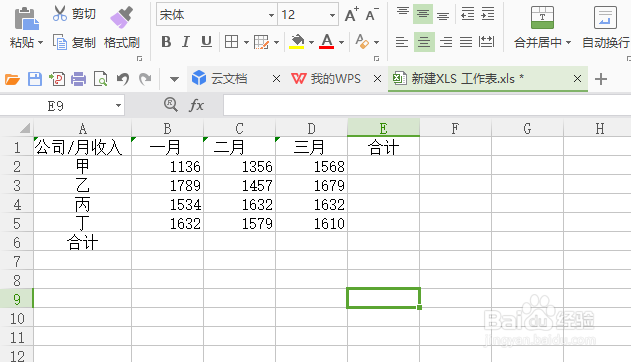631x362 pixels.
Task: Expand the draw border dropdown arrow
Action: tap(276, 42)
